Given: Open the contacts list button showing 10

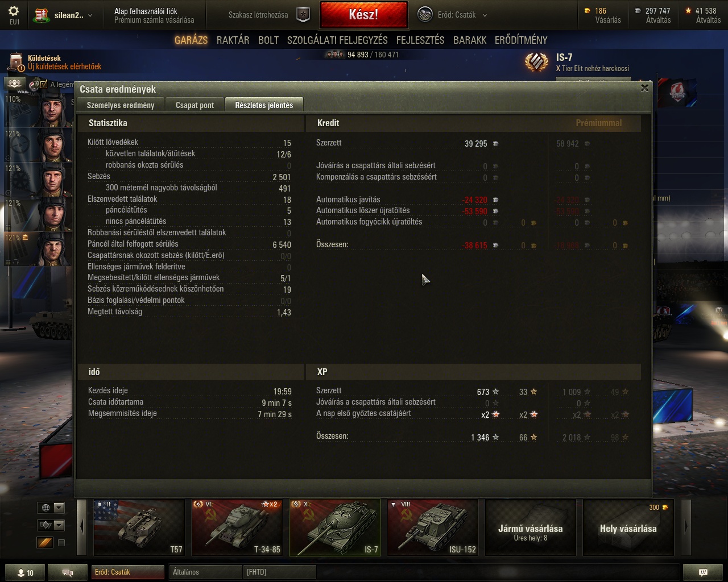Looking at the screenshot, I should [x=24, y=572].
